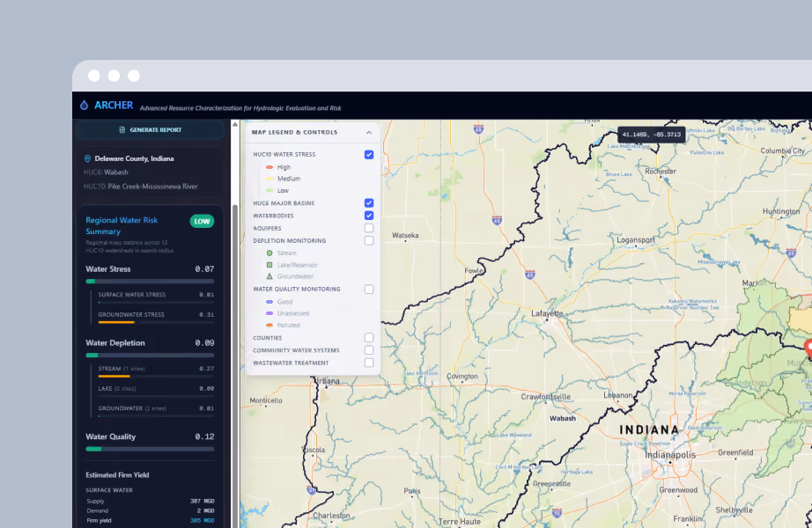Click the document icon in Generate Report
The height and width of the screenshot is (528, 812).
pos(122,130)
